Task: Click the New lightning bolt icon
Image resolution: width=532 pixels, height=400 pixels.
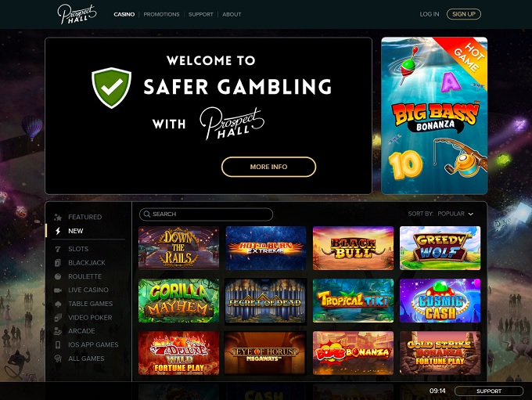Action: (x=58, y=231)
